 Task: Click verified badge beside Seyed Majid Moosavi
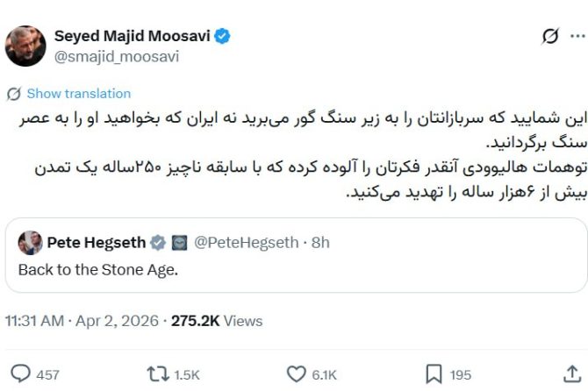click(x=224, y=36)
